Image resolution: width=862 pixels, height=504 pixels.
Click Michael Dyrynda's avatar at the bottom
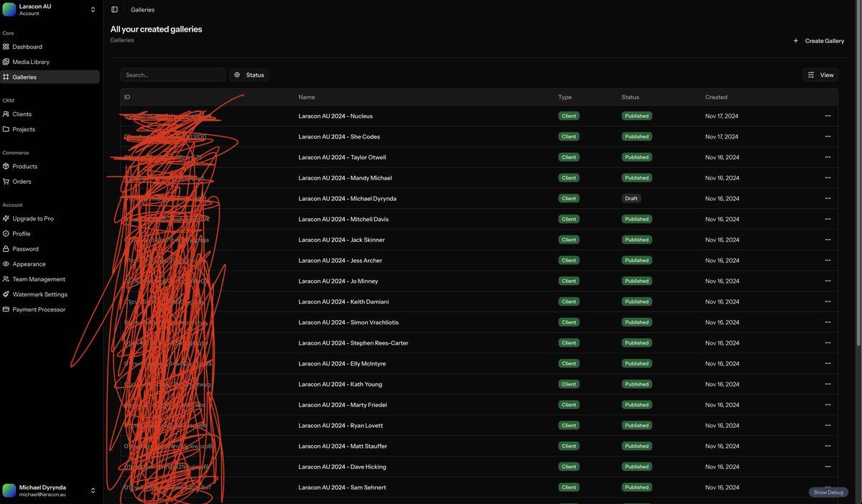pos(9,490)
